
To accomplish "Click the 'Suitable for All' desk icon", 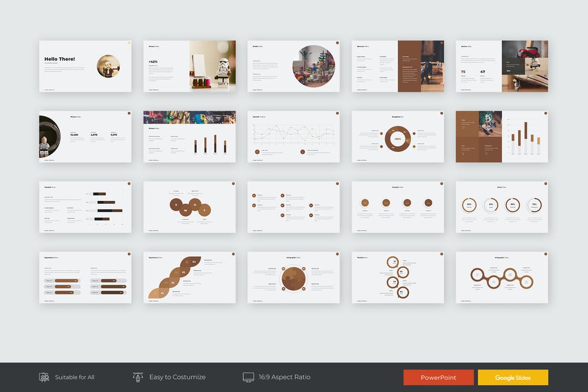I will point(44,377).
